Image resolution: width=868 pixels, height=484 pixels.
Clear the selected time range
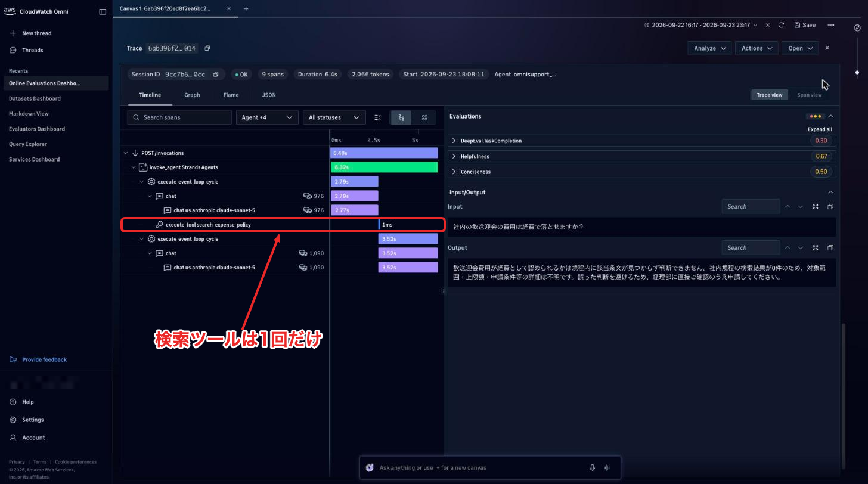tap(768, 25)
